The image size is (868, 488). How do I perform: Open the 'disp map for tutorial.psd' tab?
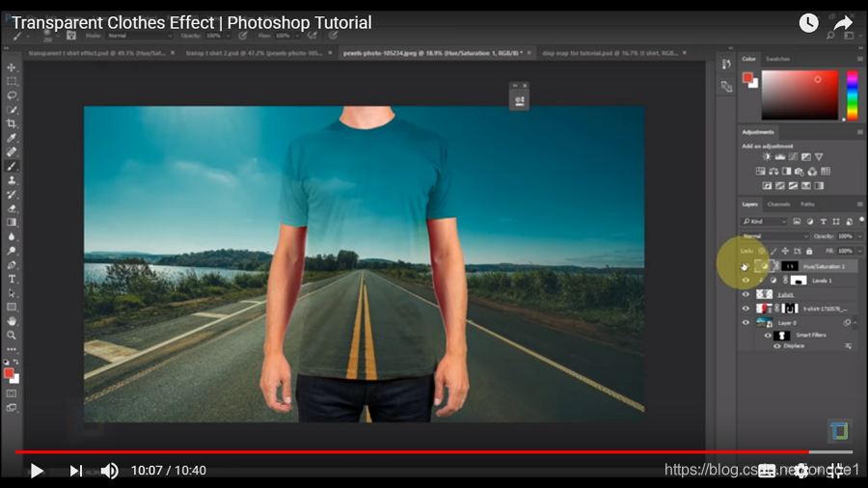610,53
